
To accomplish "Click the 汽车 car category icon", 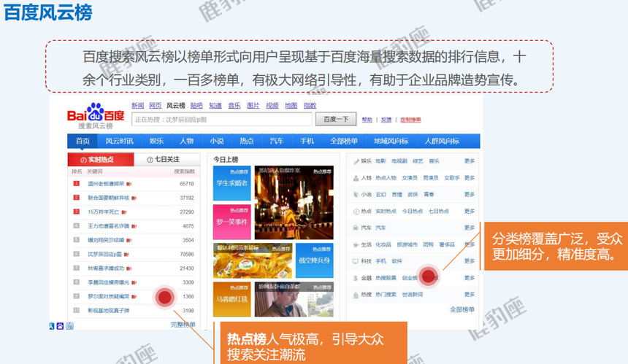I will coord(356,228).
